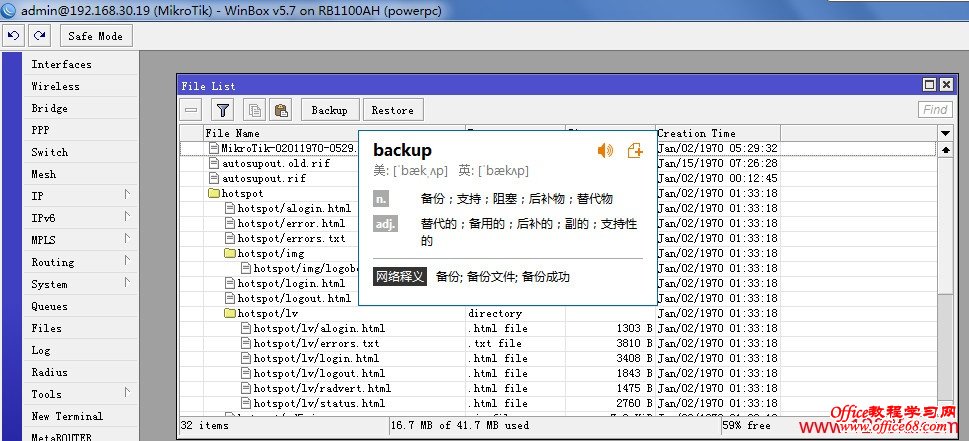This screenshot has height=441, width=969.
Task: Expand the Routing submenu arrow
Action: point(127,261)
